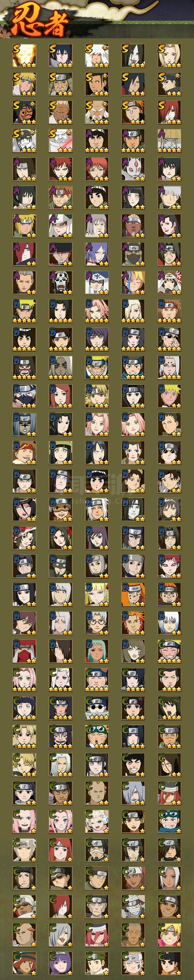Select C-rank ninja wearing dark sunglasses and cap
The height and width of the screenshot is (980, 194).
61,878
